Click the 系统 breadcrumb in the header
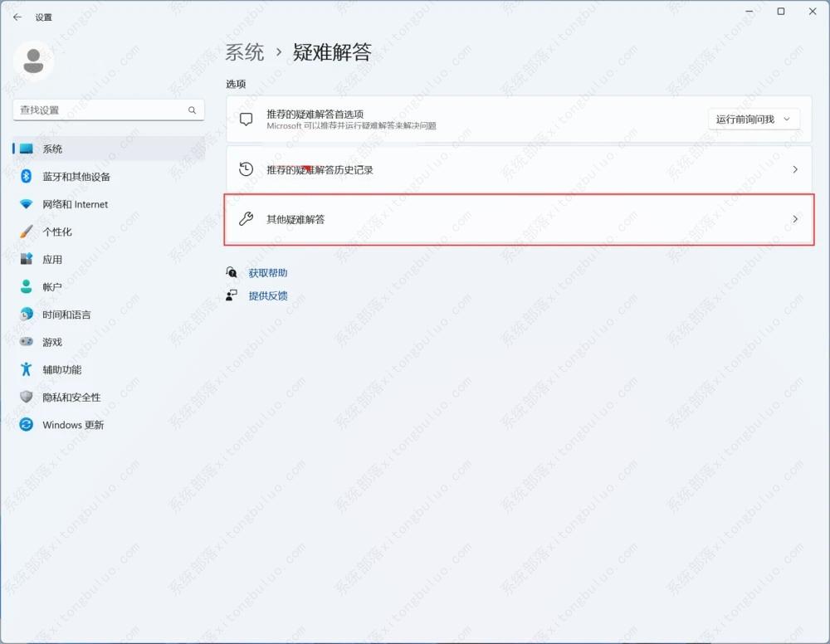The height and width of the screenshot is (644, 830). point(245,52)
